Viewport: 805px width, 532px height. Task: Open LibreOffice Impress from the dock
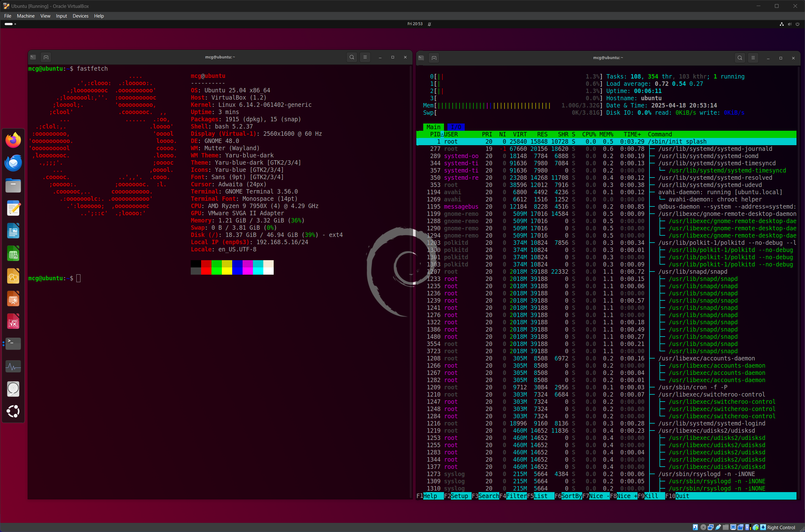13,299
